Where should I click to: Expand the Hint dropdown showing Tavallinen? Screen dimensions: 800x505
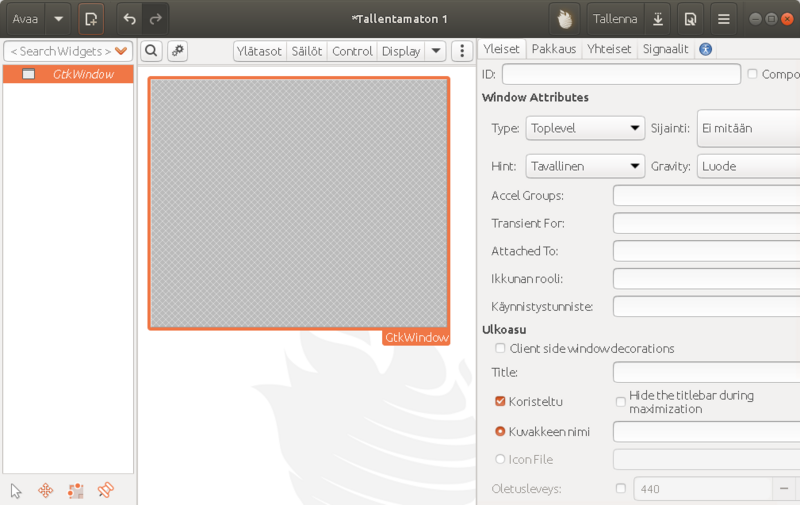pyautogui.click(x=585, y=166)
